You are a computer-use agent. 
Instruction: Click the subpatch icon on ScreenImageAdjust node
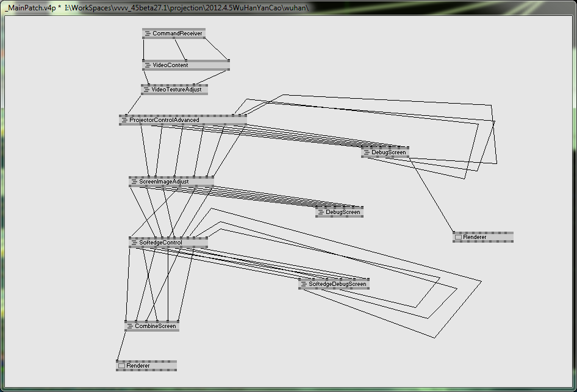pyautogui.click(x=134, y=182)
